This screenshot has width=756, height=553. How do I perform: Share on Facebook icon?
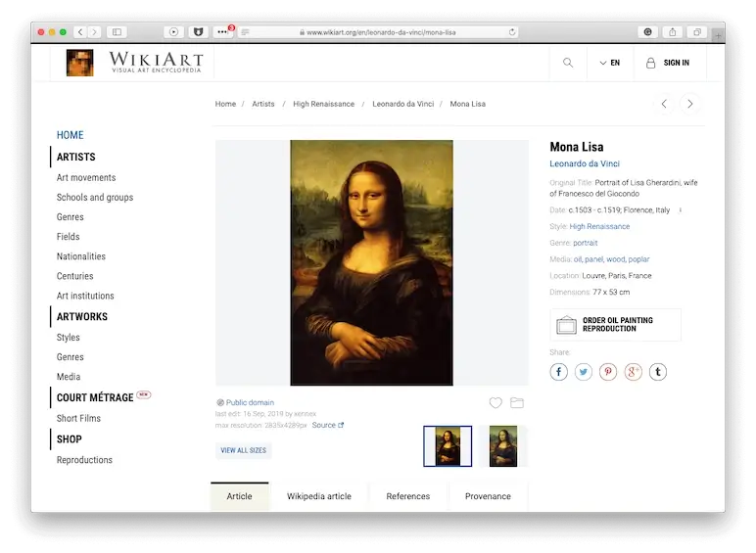pos(559,372)
